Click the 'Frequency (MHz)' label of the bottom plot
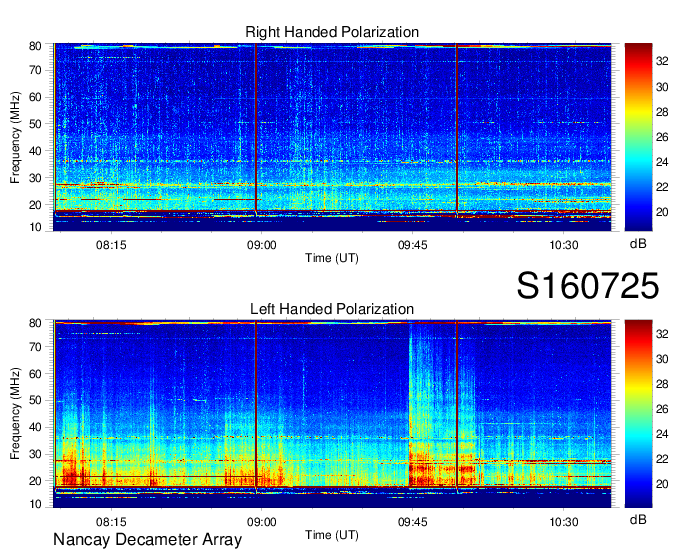The image size is (680, 552). coord(15,414)
